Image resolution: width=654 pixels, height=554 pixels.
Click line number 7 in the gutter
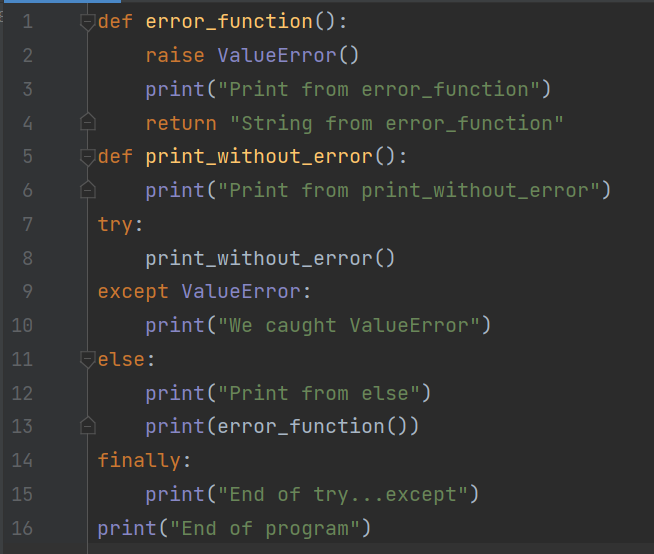pos(26,224)
